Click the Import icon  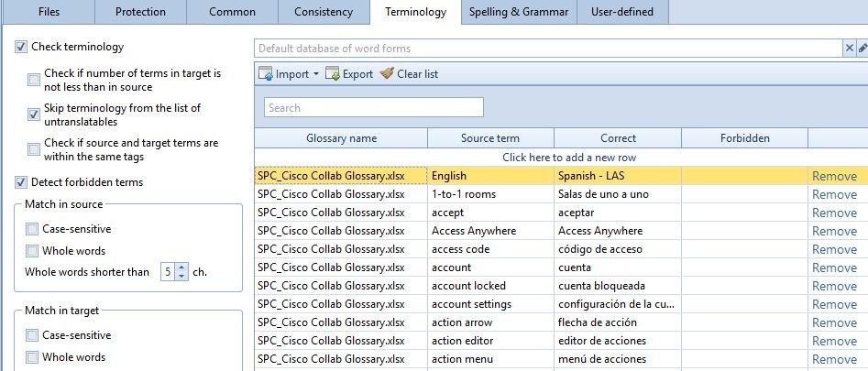coord(266,73)
